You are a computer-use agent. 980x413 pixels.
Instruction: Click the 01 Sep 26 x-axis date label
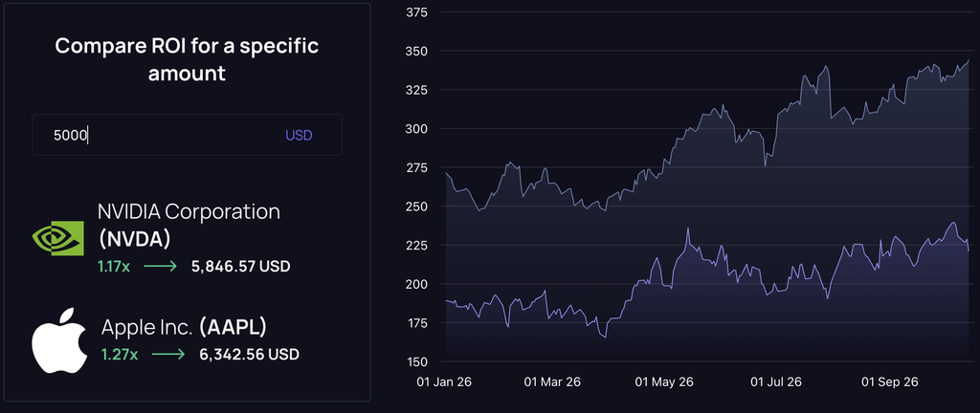pyautogui.click(x=891, y=381)
